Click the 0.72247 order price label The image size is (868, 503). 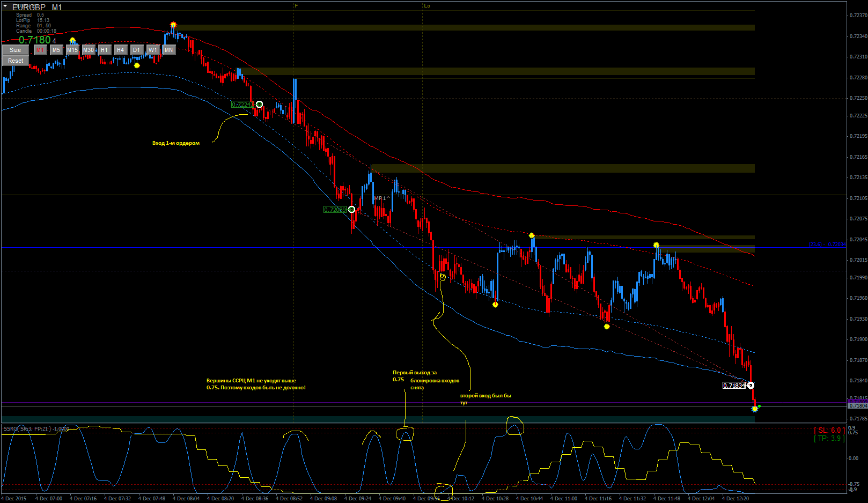pyautogui.click(x=242, y=105)
